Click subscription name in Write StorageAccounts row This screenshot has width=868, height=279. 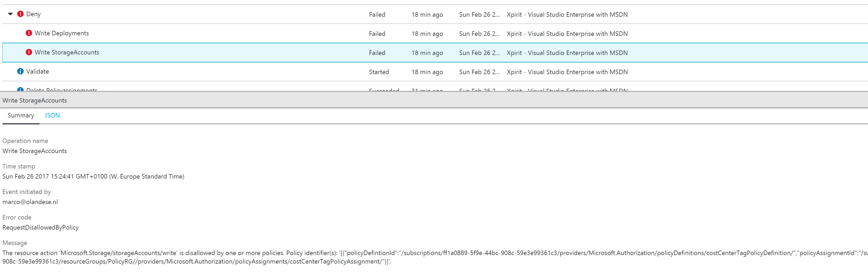point(567,53)
